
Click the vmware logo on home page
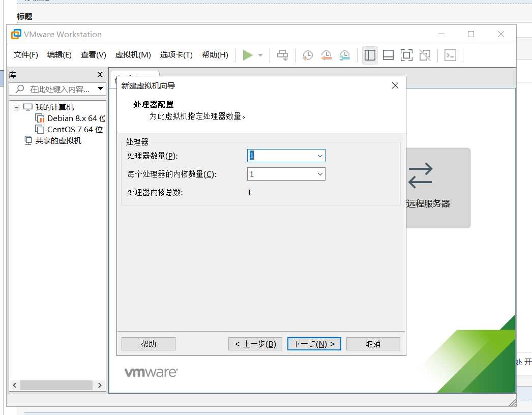point(151,372)
